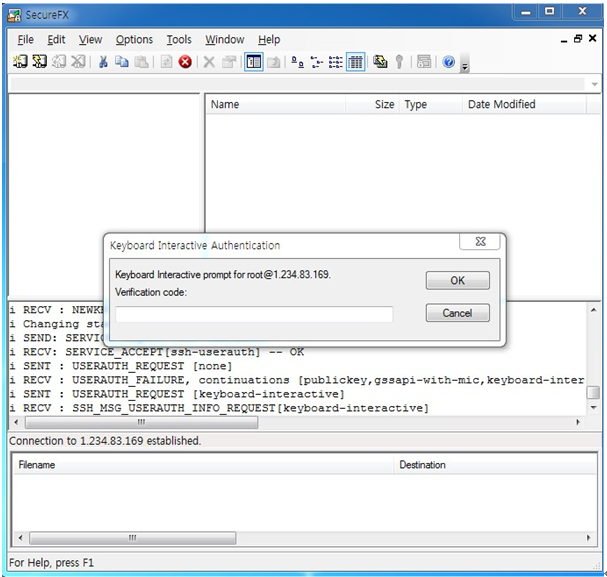Click the grayed transfer queue icon
The image size is (607, 577).
(x=424, y=62)
